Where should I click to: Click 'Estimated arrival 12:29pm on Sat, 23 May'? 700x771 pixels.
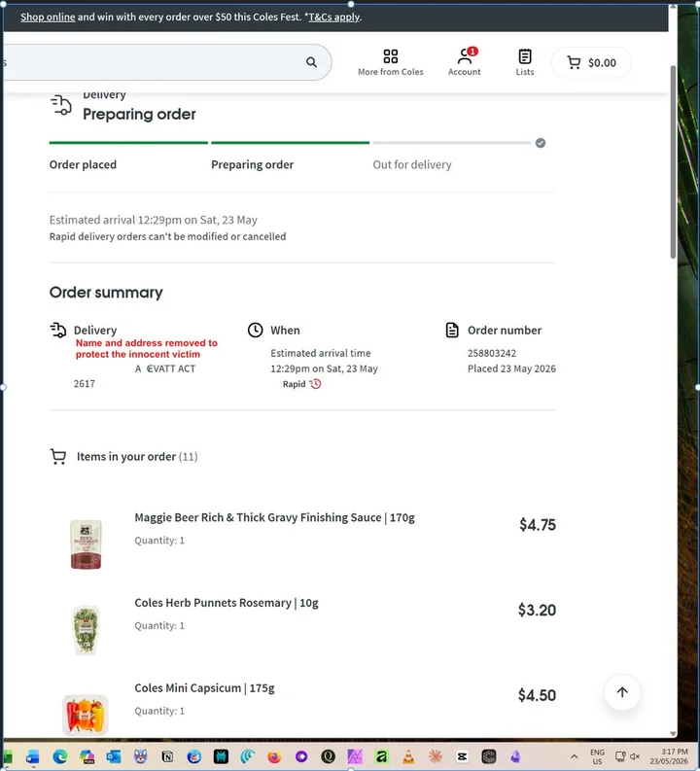(154, 220)
